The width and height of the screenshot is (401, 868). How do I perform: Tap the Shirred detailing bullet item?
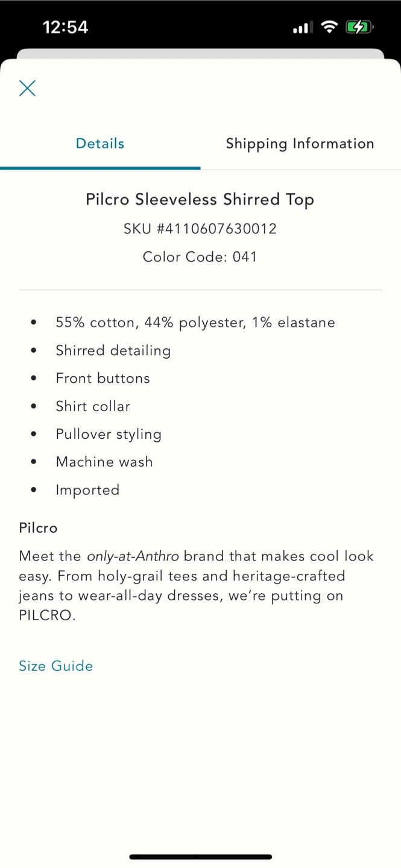pos(113,350)
